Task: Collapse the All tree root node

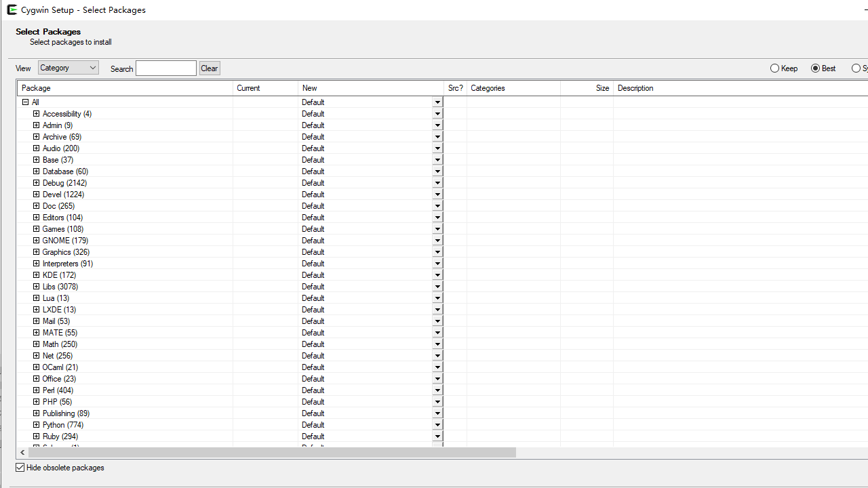Action: pos(26,102)
